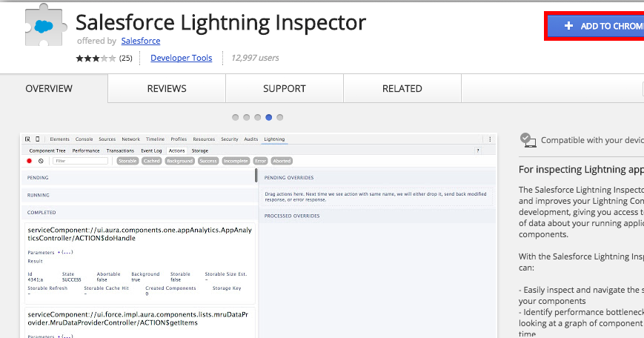Click the MruDataProviderController getItems action title
The height and width of the screenshot is (338, 644).
138,319
